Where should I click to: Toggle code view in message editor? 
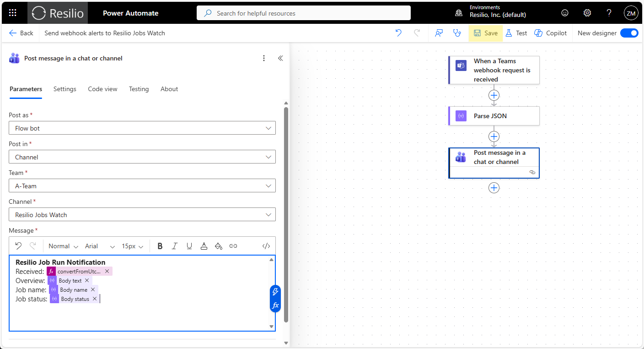[x=266, y=246]
